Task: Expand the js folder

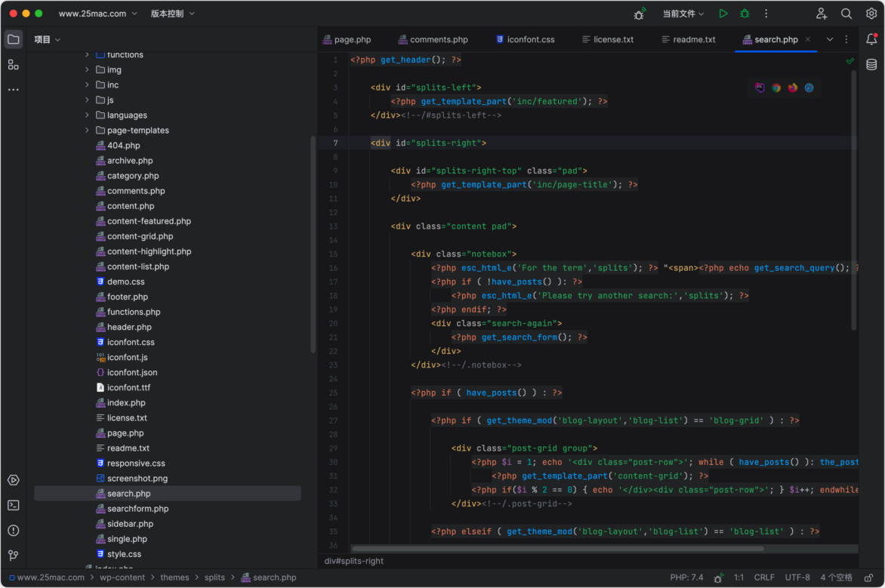Action: pyautogui.click(x=87, y=100)
